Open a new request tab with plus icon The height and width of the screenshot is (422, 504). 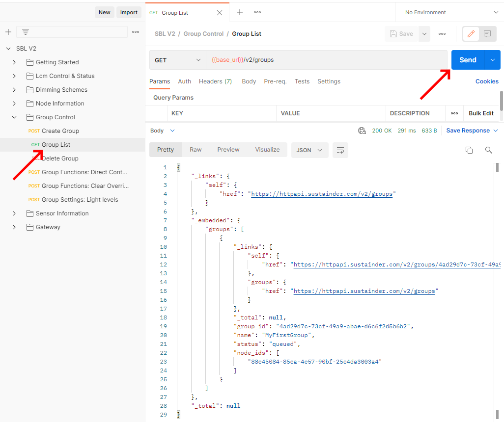point(240,12)
